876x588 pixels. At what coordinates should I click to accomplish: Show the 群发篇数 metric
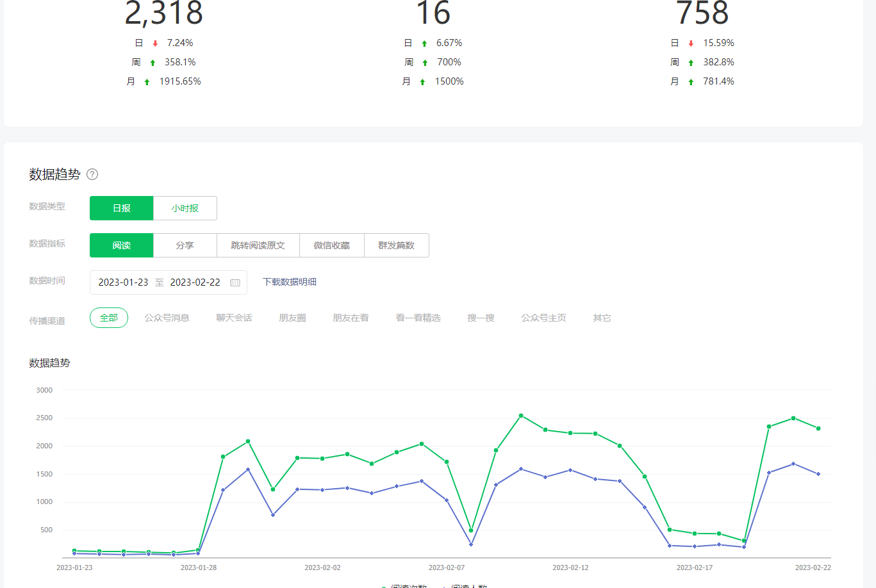(x=396, y=245)
